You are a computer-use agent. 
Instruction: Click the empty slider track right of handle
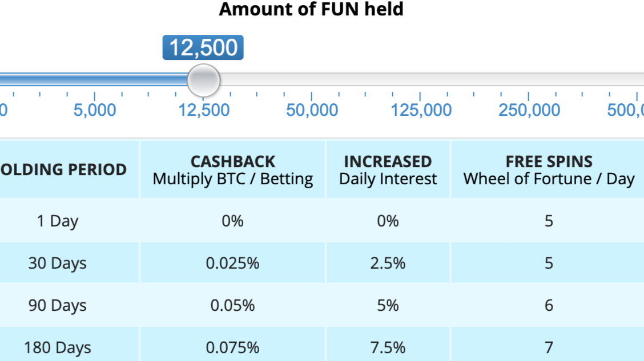tap(432, 80)
